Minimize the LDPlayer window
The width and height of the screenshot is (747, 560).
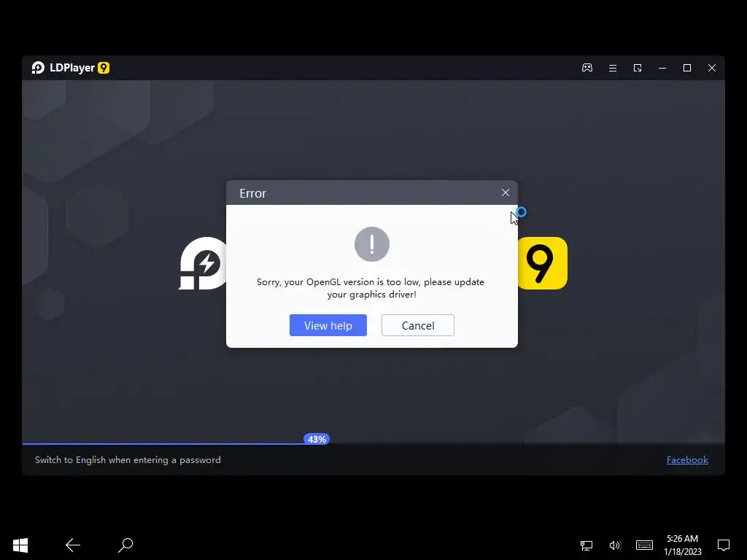(662, 68)
